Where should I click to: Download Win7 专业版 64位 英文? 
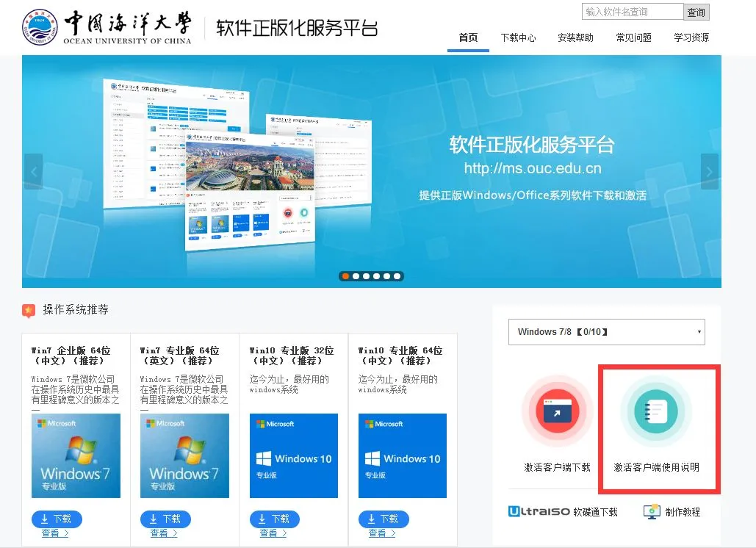(165, 519)
